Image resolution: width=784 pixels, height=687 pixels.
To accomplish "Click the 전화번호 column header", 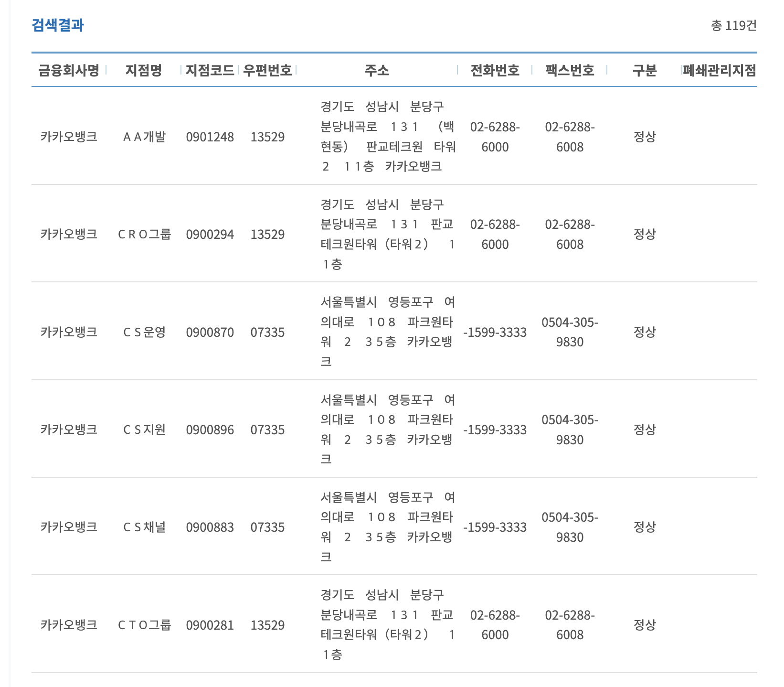I will pos(495,71).
